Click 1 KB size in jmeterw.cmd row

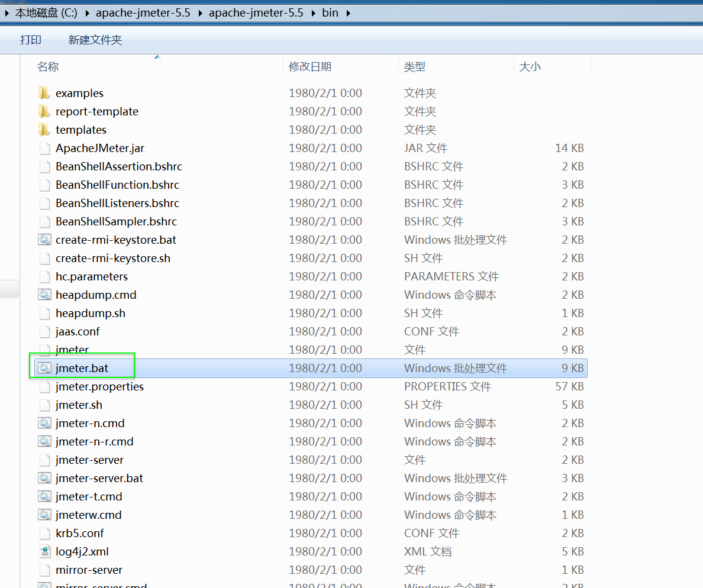click(573, 515)
